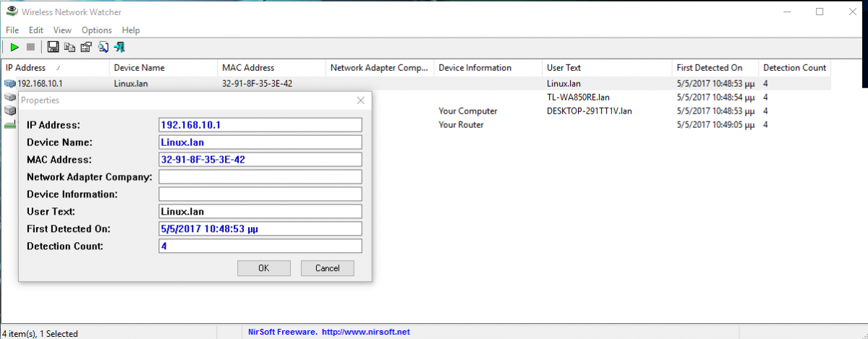Close the Properties dialog with the X
This screenshot has width=868, height=339.
(360, 100)
